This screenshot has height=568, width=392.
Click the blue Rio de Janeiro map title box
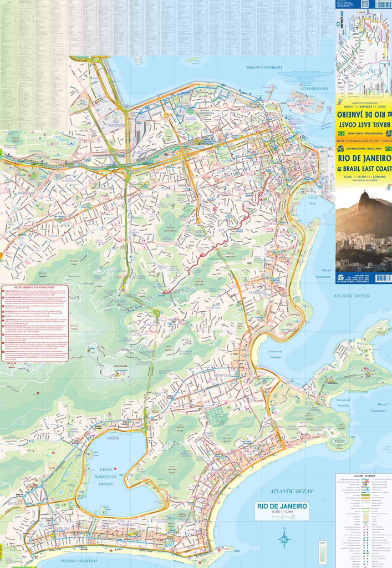pyautogui.click(x=282, y=508)
